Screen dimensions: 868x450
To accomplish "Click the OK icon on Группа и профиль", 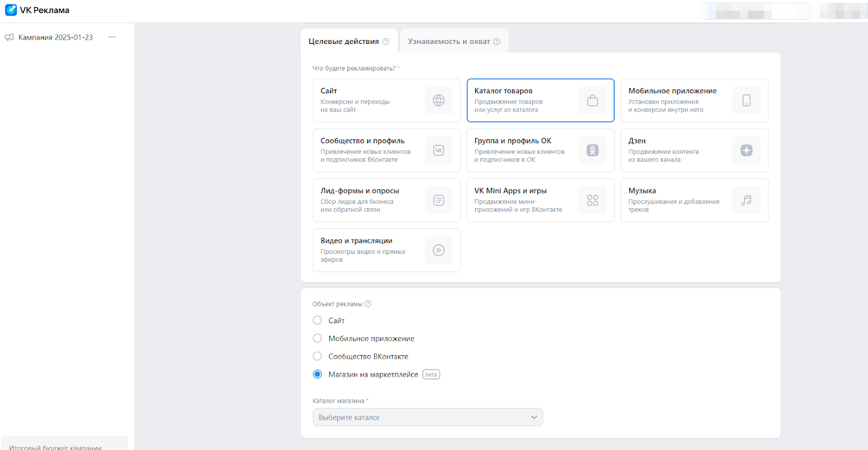I will click(x=592, y=150).
